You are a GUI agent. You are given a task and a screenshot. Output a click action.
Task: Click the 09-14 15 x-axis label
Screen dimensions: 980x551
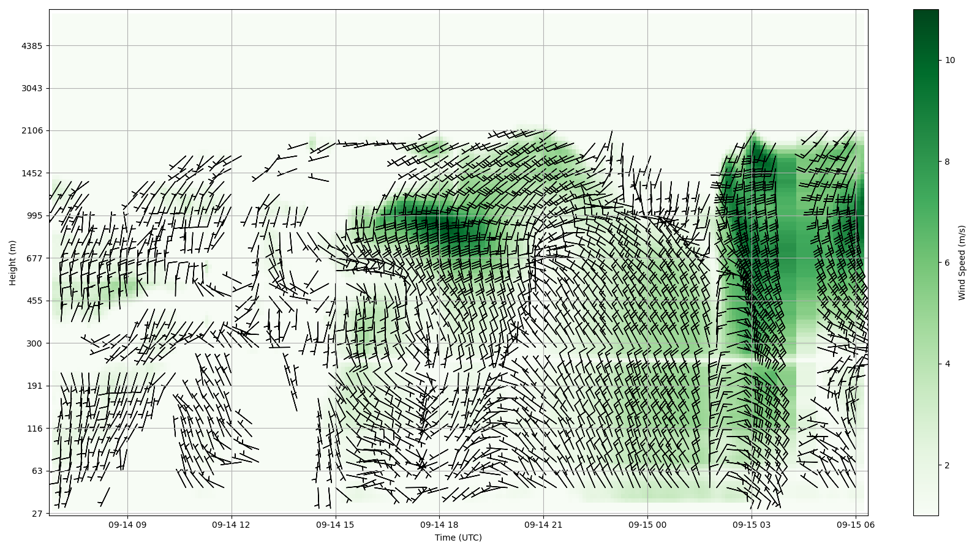336,525
